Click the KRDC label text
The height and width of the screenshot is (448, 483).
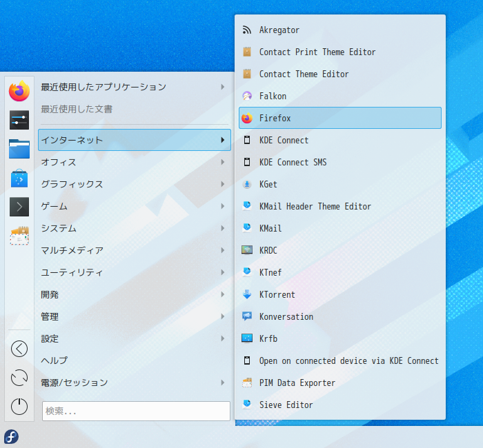pos(268,250)
